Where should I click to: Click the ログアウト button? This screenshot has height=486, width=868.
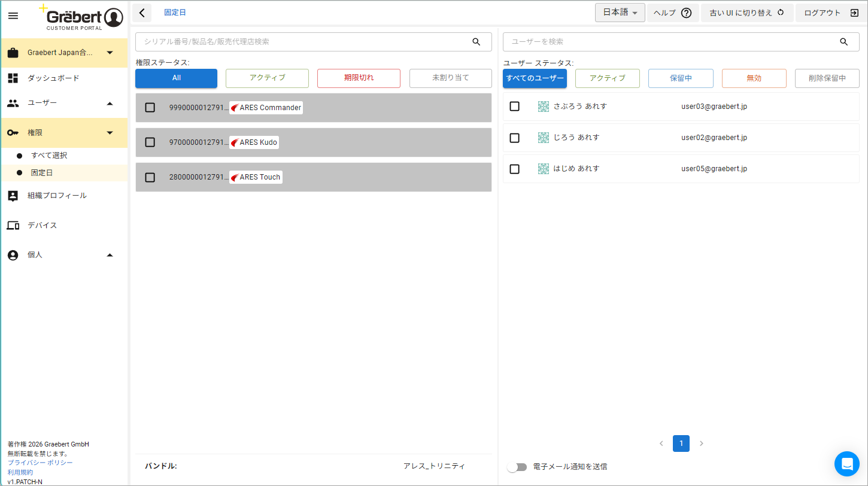click(831, 13)
